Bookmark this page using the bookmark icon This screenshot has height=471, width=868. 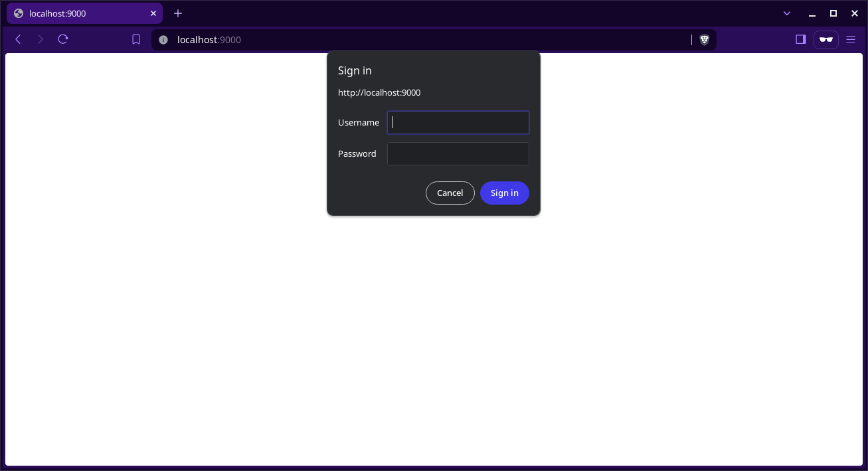tap(136, 40)
